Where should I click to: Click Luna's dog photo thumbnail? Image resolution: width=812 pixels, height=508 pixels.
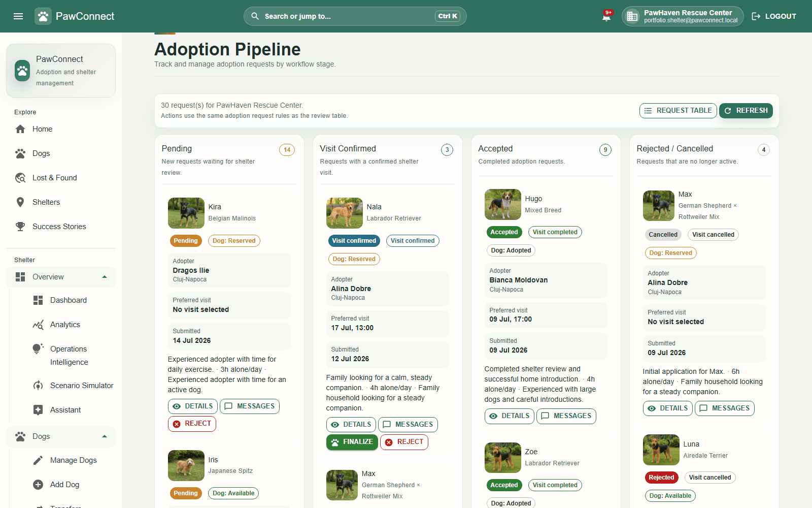coord(661,450)
